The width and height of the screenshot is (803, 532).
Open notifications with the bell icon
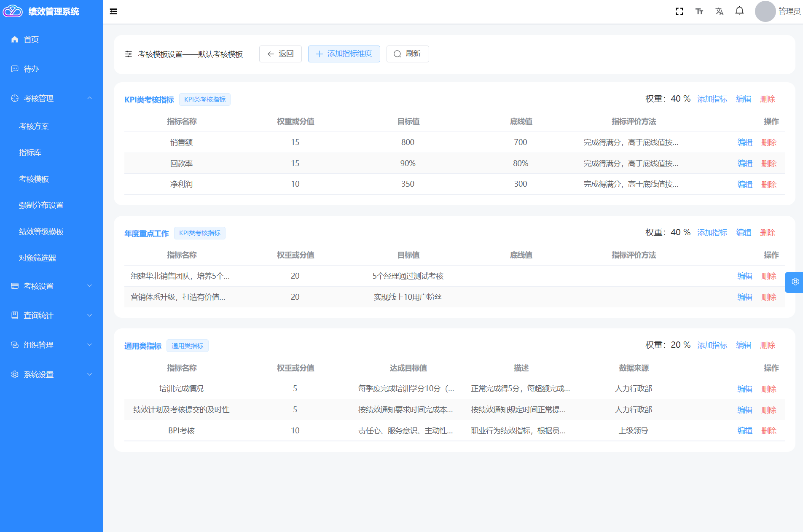(x=739, y=11)
